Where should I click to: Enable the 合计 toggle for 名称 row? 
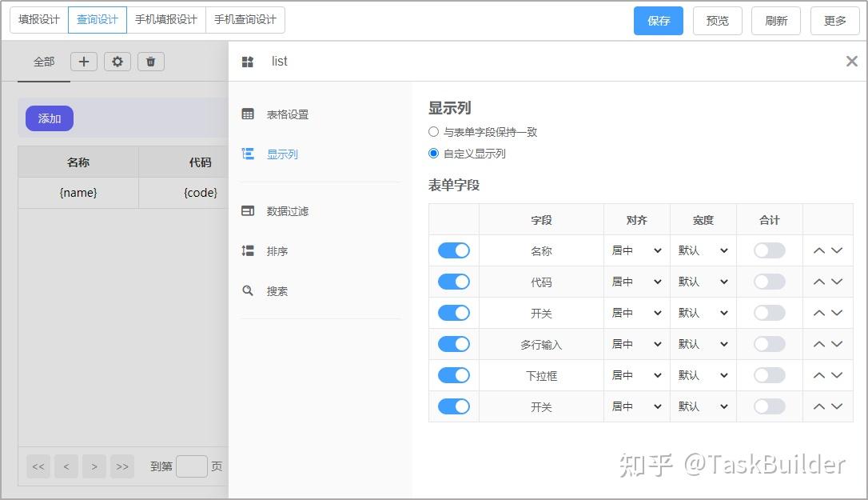(x=769, y=250)
